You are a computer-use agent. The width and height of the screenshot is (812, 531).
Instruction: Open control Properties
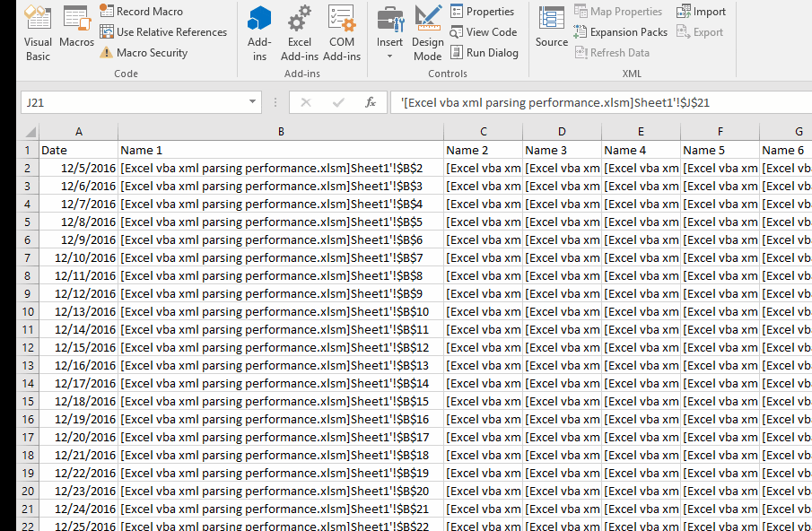pos(482,11)
